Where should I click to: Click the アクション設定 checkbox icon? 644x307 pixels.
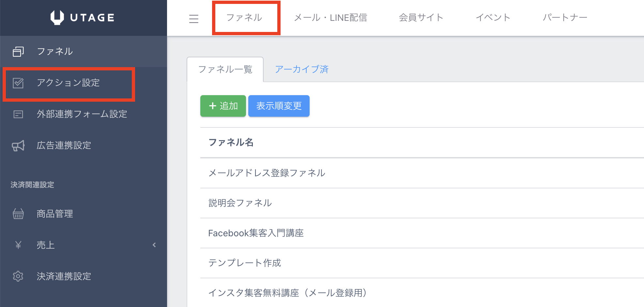(x=18, y=83)
